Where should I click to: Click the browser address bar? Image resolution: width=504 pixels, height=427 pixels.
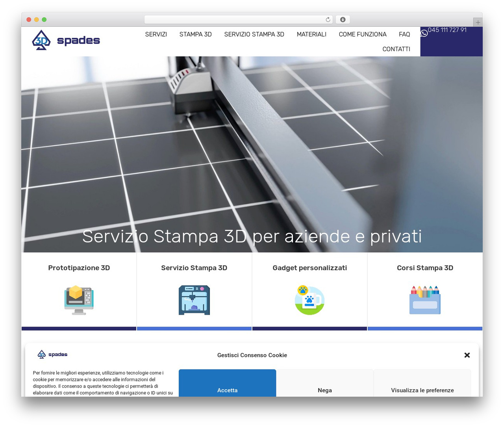239,20
